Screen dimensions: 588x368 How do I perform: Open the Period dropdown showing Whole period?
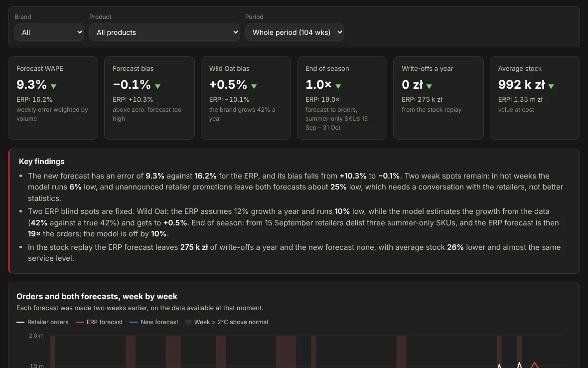(x=294, y=32)
